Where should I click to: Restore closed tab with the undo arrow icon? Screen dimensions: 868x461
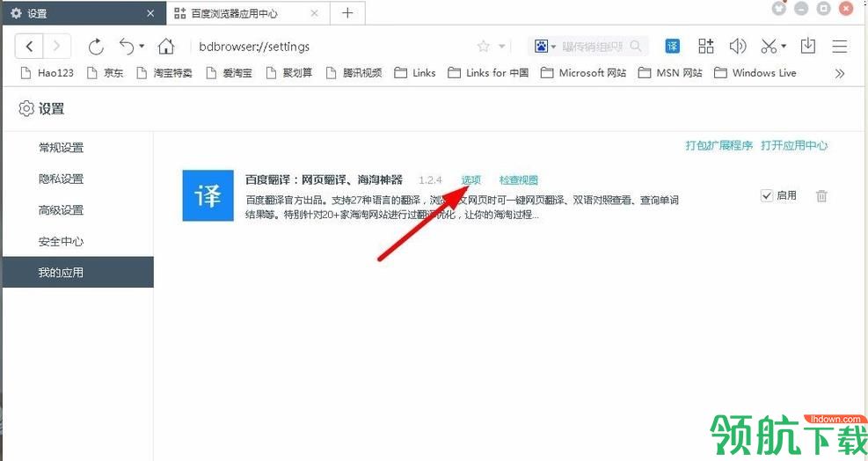[127, 47]
